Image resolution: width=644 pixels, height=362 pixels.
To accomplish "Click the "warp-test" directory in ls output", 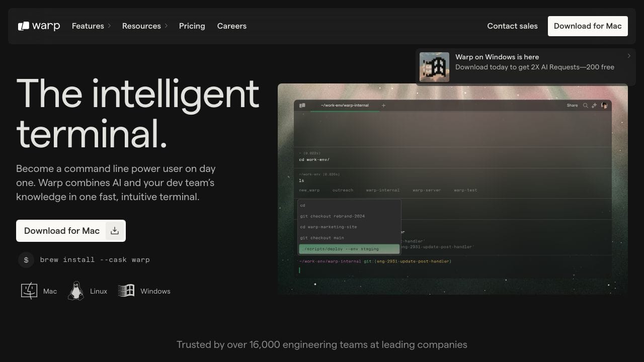I will pos(465,191).
